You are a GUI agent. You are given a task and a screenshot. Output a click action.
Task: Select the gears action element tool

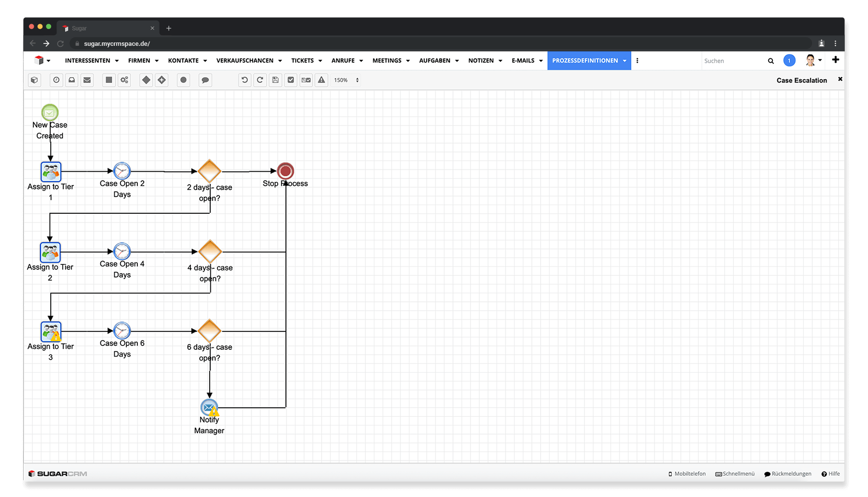[124, 80]
